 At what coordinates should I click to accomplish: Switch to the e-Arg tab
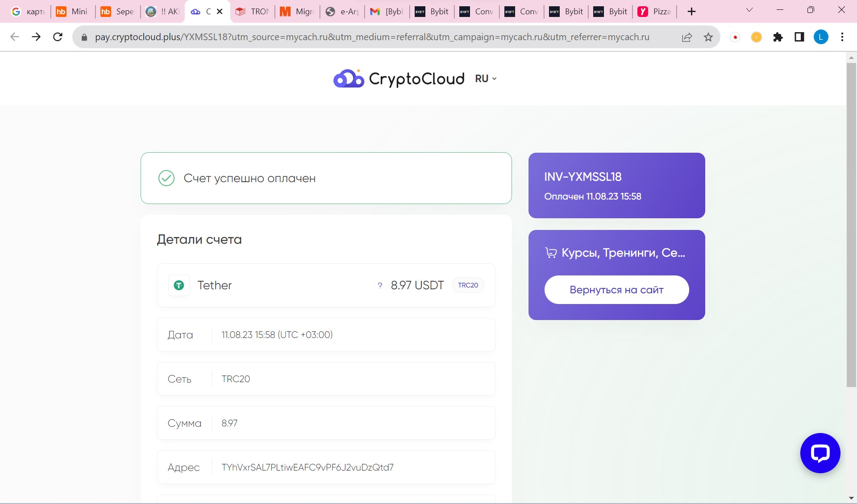pos(342,12)
